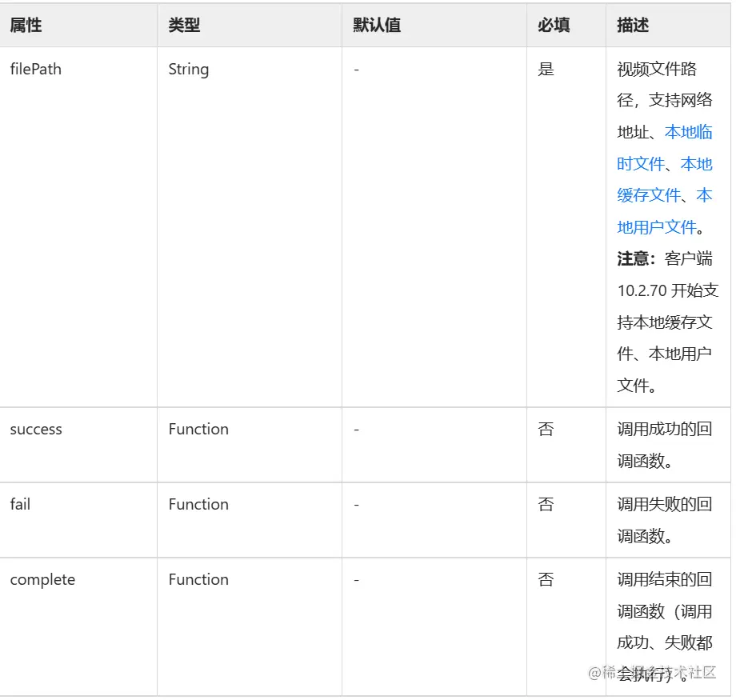This screenshot has height=700, width=736.
Task: Click the 描述 column header
Action: pos(633,25)
